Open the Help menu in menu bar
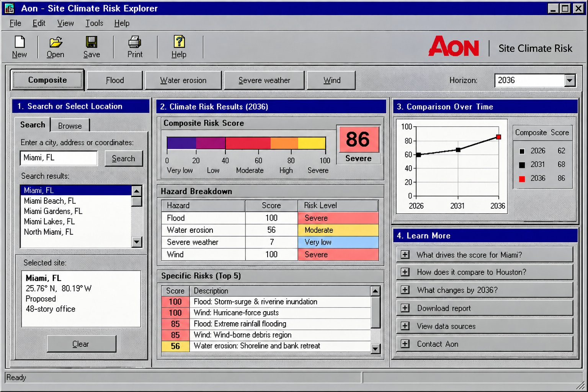 click(122, 23)
